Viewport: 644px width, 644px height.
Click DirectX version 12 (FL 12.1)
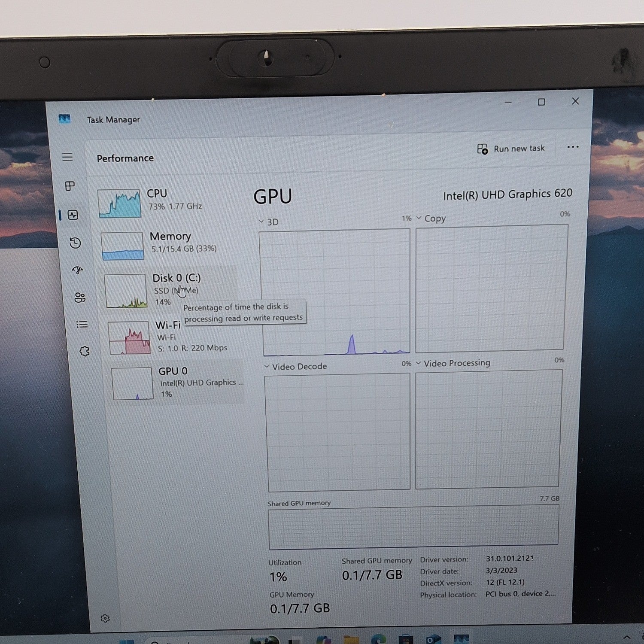pyautogui.click(x=505, y=582)
